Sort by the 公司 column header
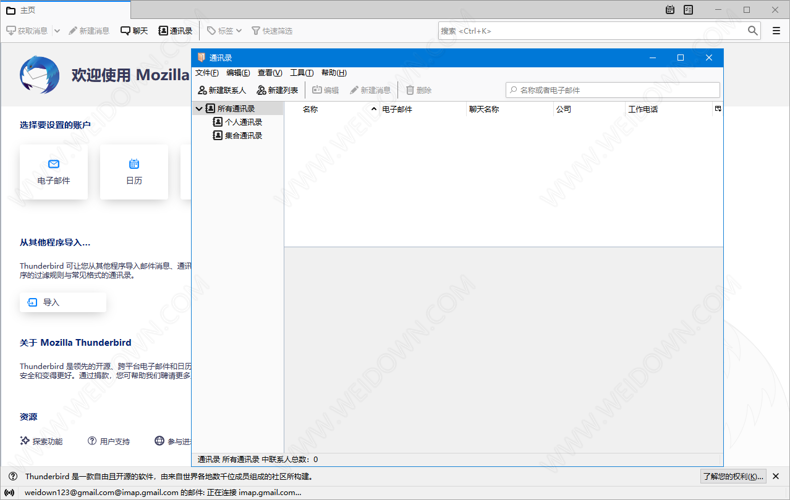Screen dimensions: 790x500 click(x=589, y=109)
